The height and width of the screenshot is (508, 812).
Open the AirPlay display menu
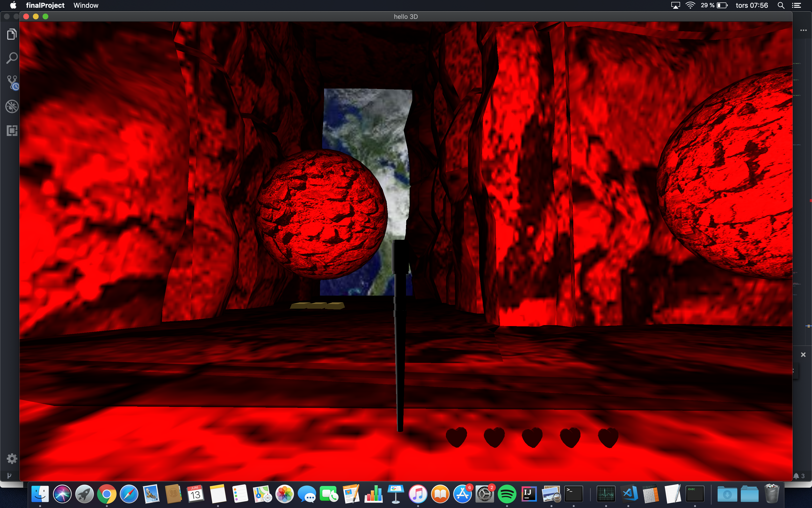click(675, 5)
